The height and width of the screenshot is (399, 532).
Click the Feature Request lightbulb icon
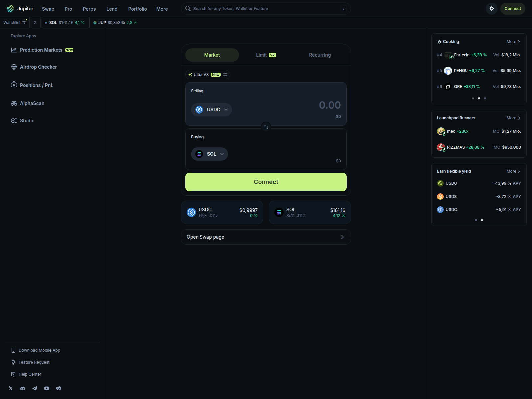13,362
